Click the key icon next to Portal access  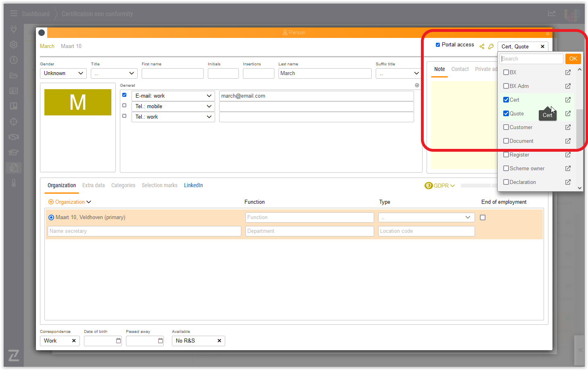click(491, 46)
